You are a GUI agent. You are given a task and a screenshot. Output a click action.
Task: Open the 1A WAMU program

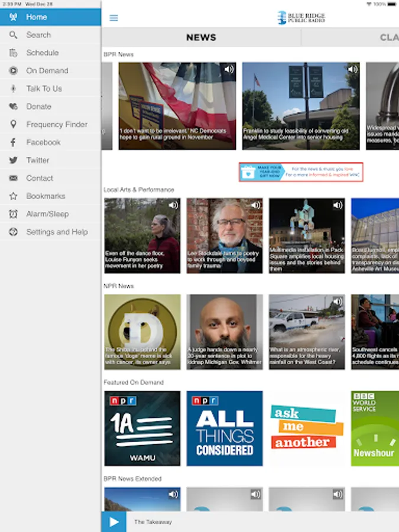pyautogui.click(x=142, y=428)
